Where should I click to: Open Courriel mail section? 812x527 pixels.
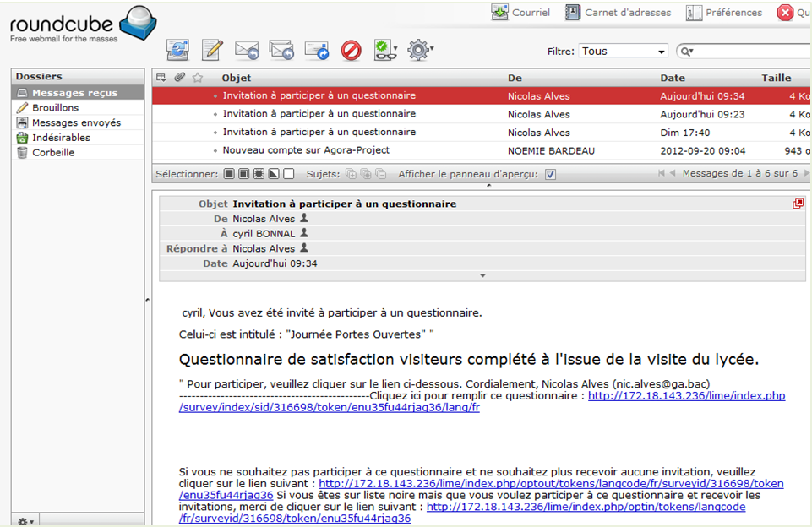click(x=520, y=13)
